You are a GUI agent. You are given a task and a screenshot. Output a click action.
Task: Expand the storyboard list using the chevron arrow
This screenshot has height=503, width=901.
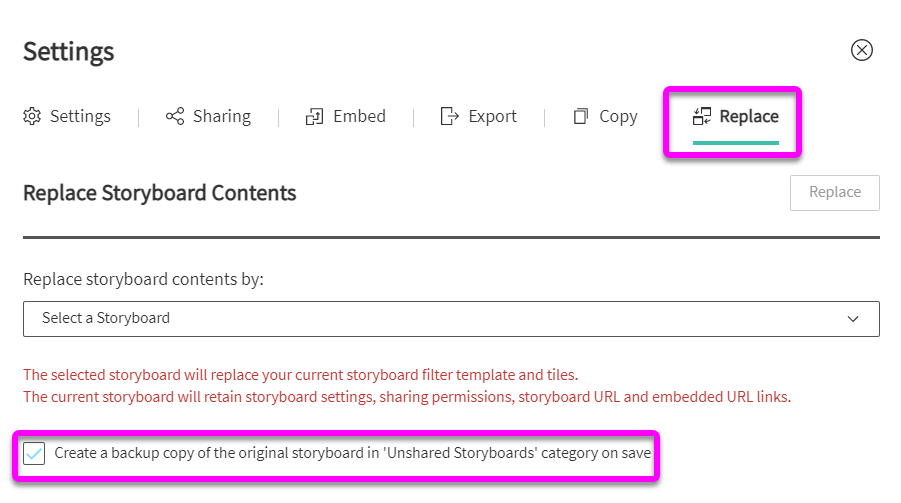(853, 319)
